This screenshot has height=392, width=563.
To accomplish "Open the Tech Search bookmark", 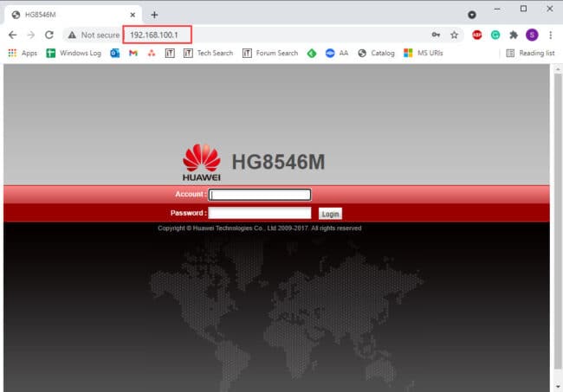I will [x=208, y=53].
